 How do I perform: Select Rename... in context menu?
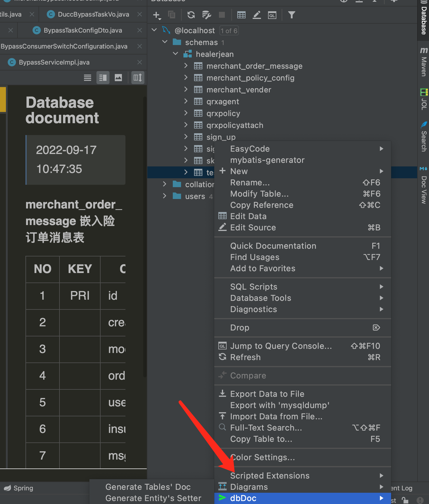[303, 182]
